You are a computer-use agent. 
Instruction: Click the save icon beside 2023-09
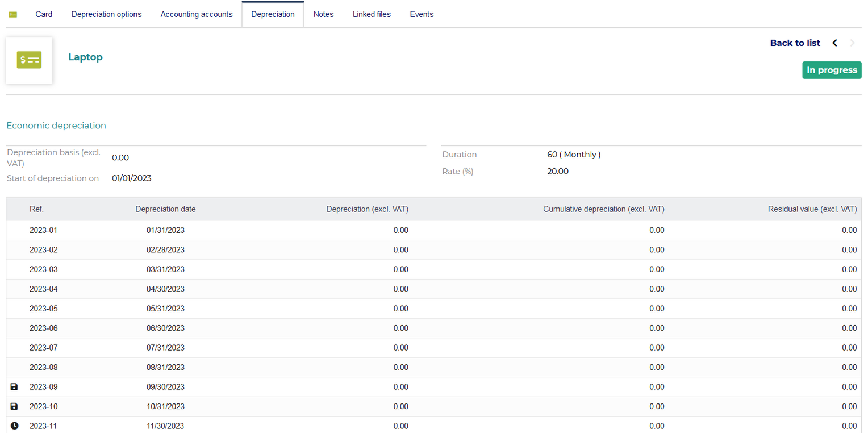[14, 387]
